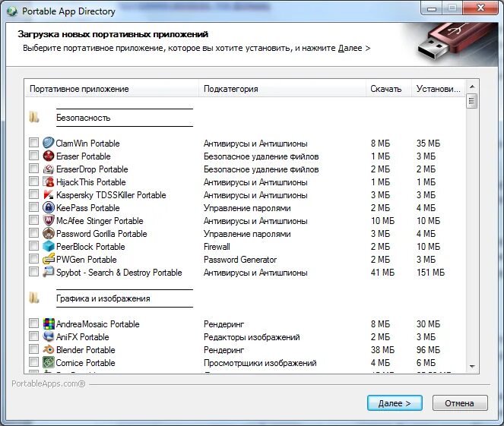This screenshot has height=426, width=504.
Task: Click the AndreaMosaic Portable icon
Action: 49,323
